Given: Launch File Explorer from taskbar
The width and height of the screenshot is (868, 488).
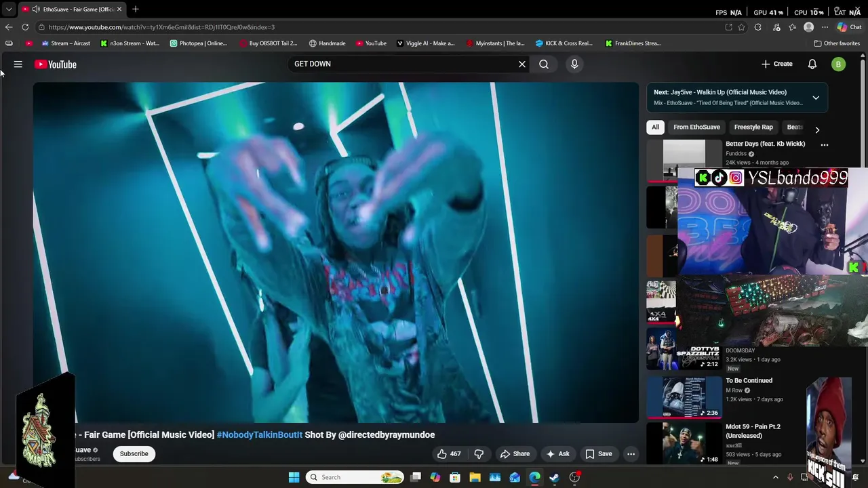Looking at the screenshot, I should click(475, 477).
